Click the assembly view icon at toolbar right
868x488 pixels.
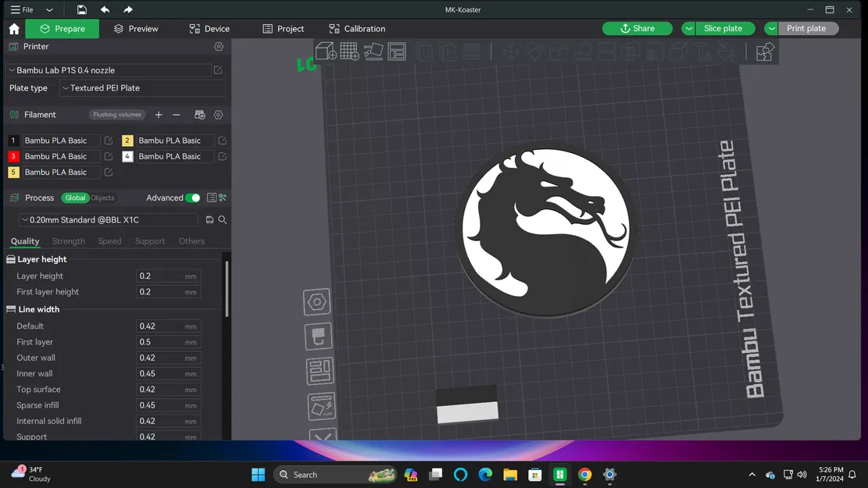764,51
